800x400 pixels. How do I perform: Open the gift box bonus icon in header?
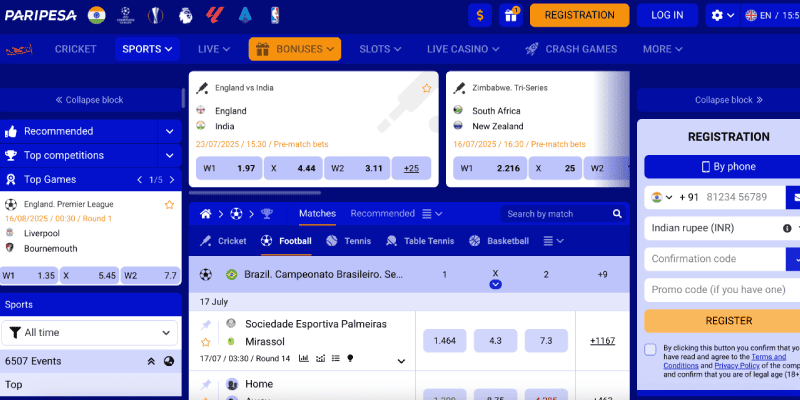point(511,15)
